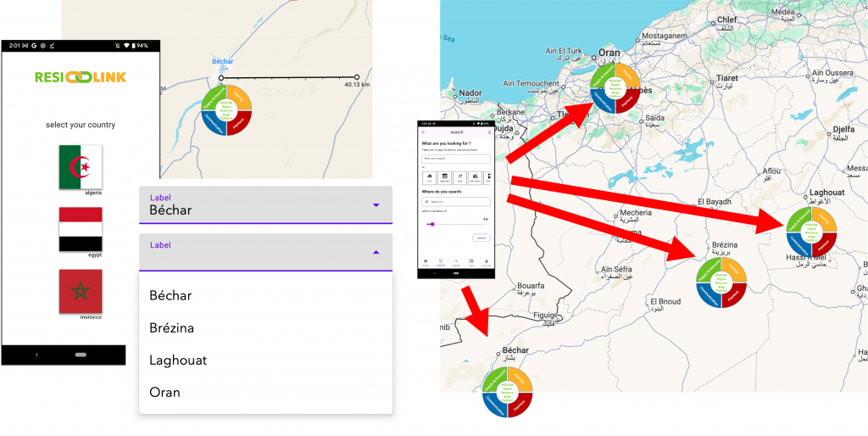Image resolution: width=868 pixels, height=436 pixels.
Task: Choose Oran in the list
Action: (164, 393)
